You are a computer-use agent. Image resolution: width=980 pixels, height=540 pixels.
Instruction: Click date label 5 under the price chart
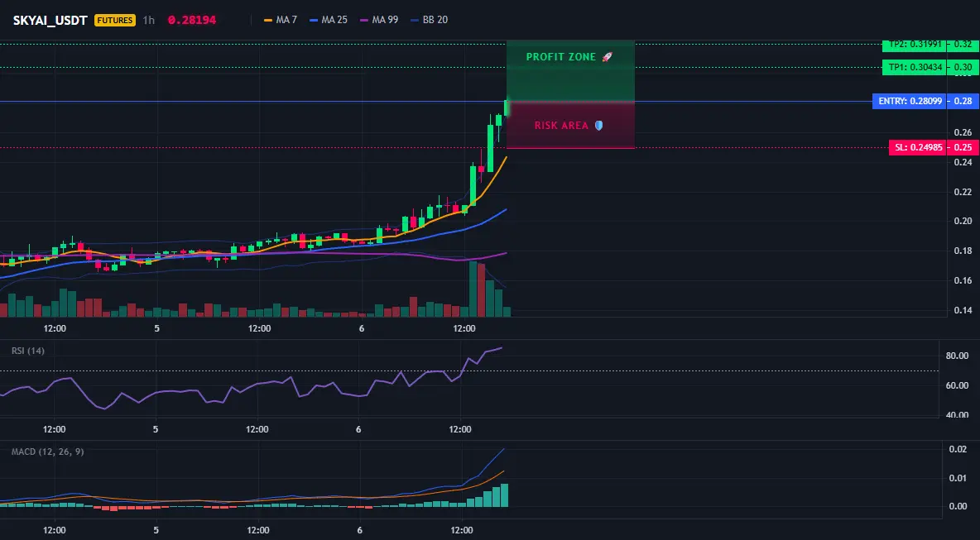pyautogui.click(x=156, y=328)
